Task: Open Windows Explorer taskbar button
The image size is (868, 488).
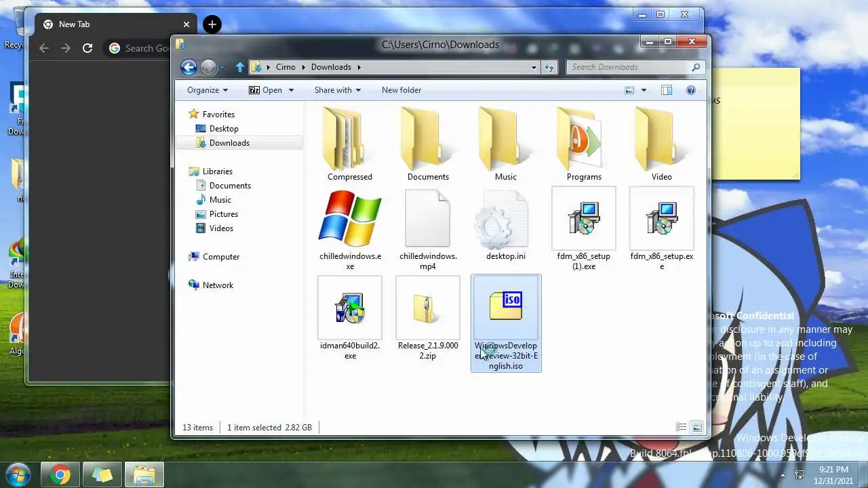Action: click(x=144, y=475)
